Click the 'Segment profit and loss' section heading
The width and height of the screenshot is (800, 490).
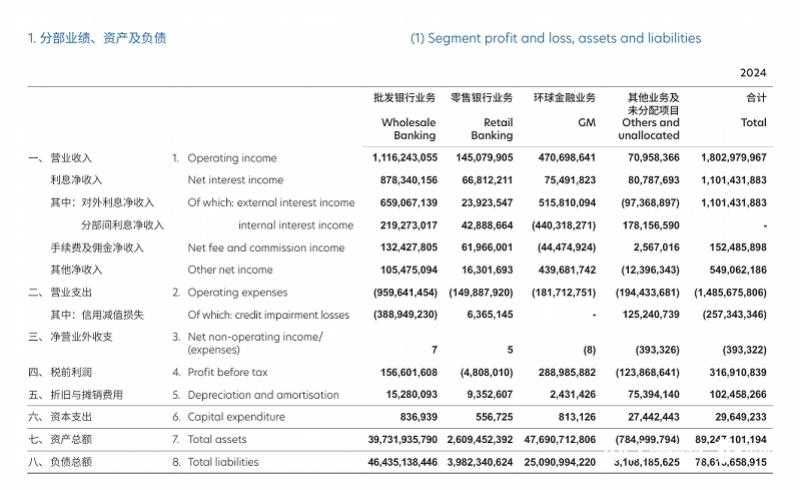(555, 38)
